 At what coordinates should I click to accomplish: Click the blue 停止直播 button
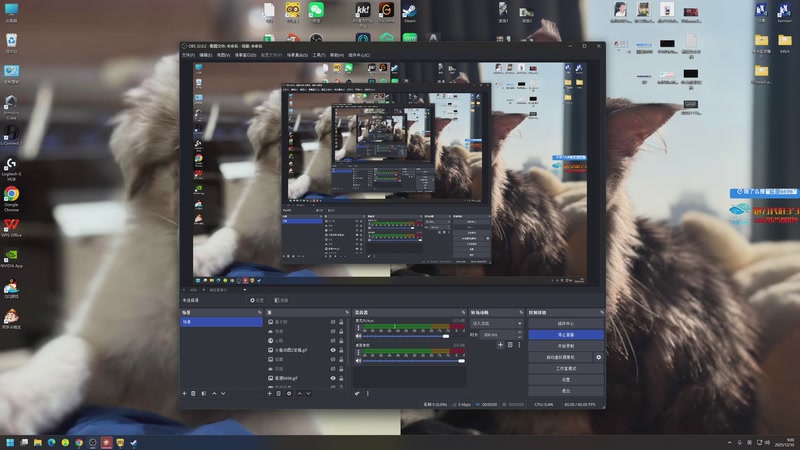pyautogui.click(x=566, y=335)
